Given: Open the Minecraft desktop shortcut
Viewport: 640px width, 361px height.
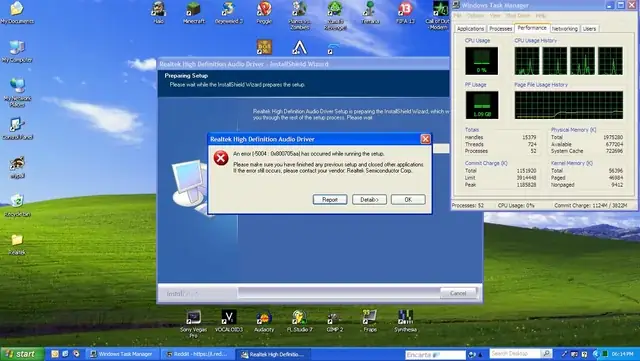Looking at the screenshot, I should (193, 12).
